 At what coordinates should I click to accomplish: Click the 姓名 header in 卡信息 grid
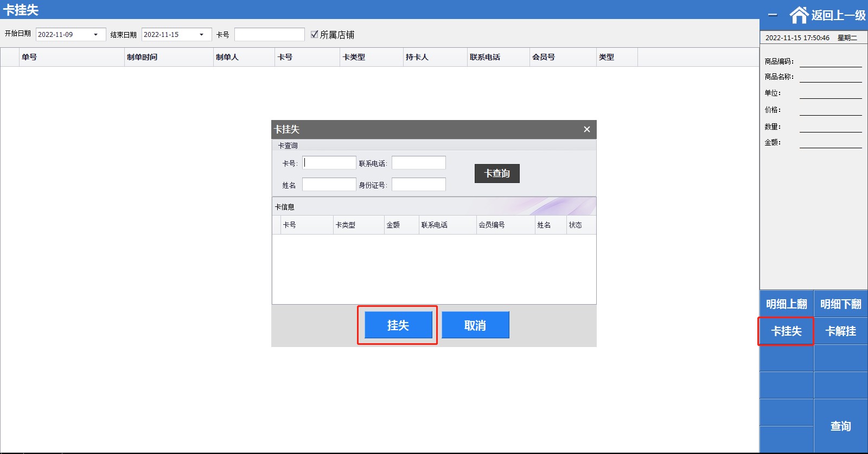click(x=551, y=225)
